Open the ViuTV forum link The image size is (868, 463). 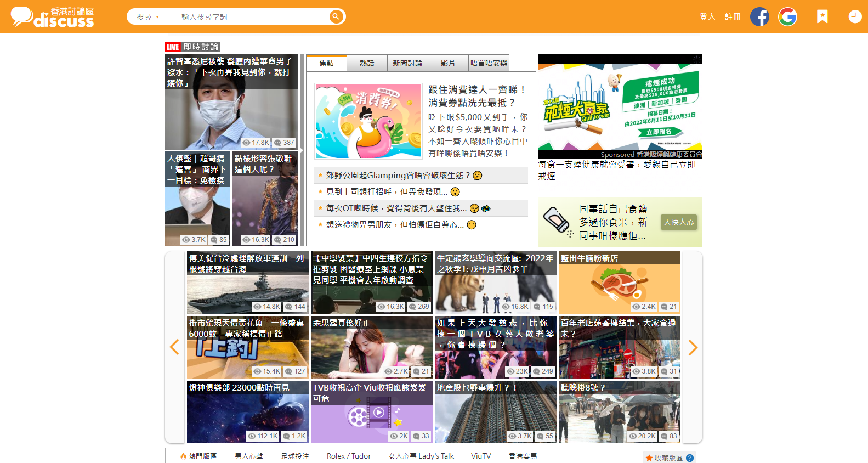[481, 456]
